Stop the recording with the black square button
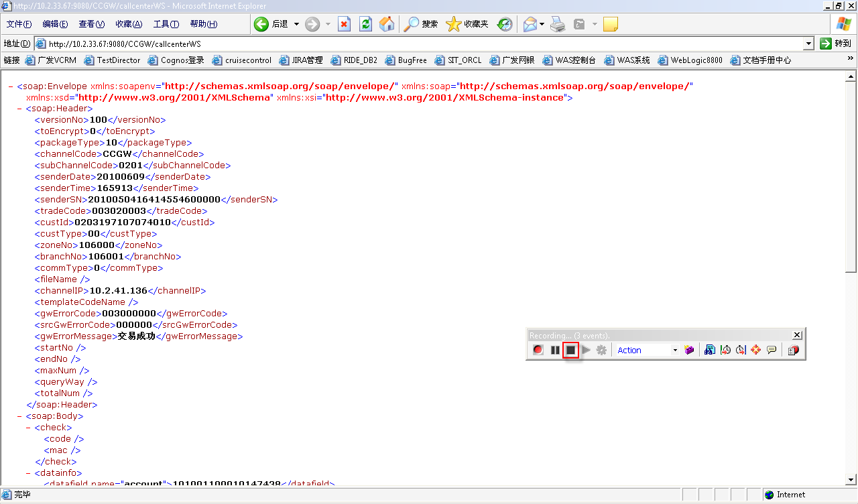Image resolution: width=858 pixels, height=504 pixels. pyautogui.click(x=570, y=350)
